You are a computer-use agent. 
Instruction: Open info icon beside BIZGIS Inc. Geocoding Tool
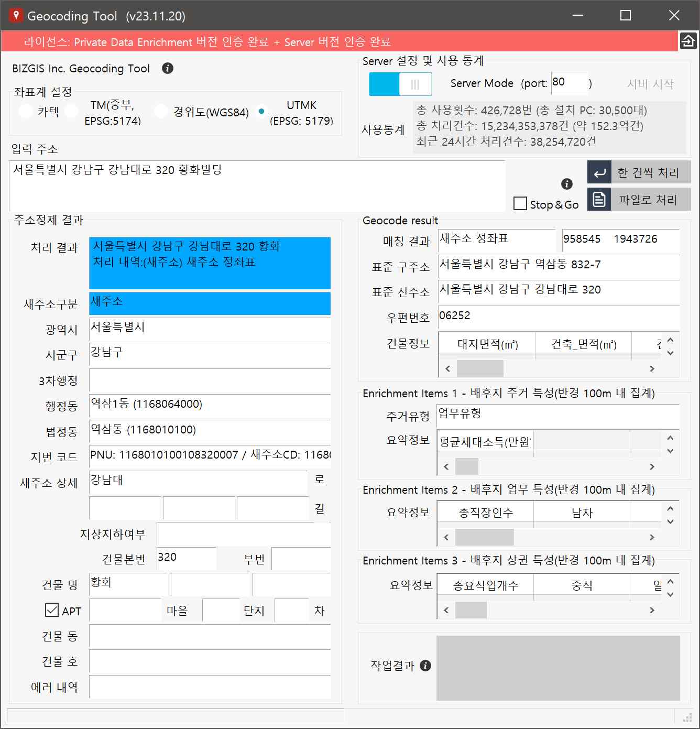(x=168, y=68)
